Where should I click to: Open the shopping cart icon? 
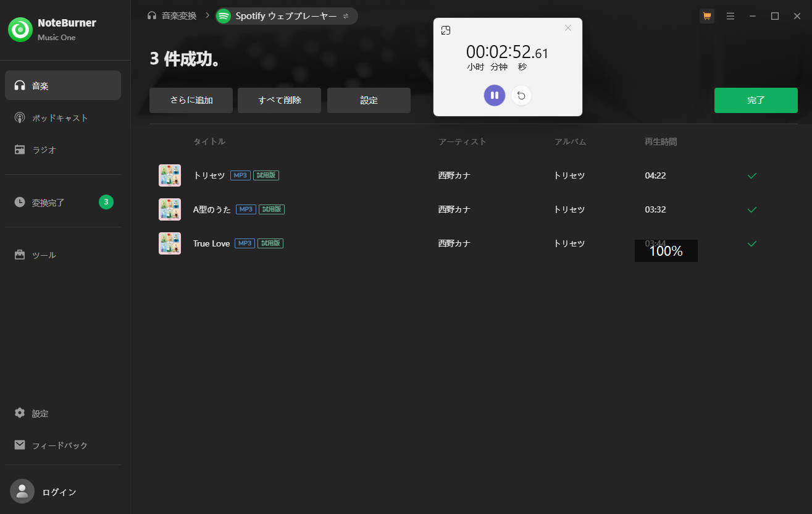click(x=707, y=16)
